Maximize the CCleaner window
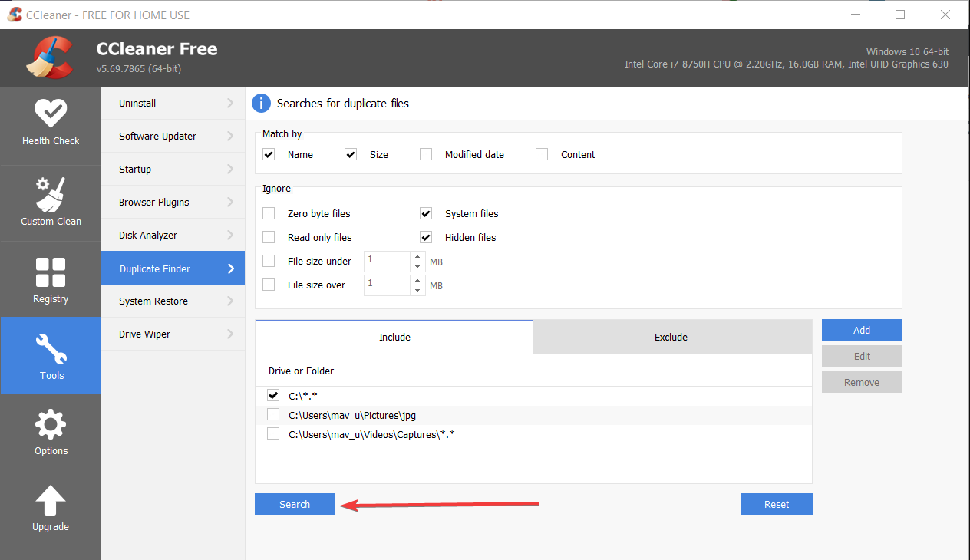The height and width of the screenshot is (560, 970). (900, 15)
